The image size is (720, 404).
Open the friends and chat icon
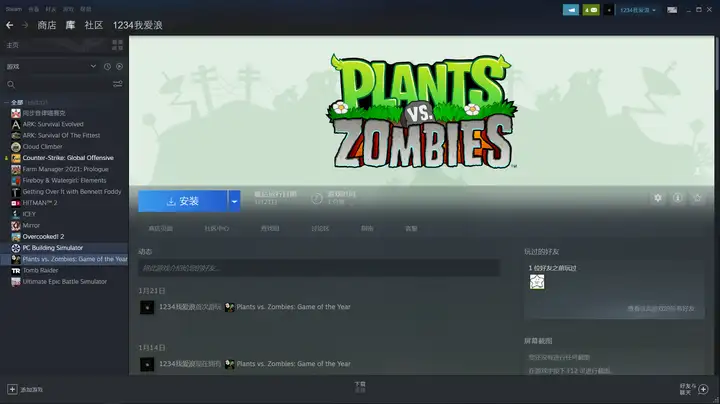pos(703,389)
